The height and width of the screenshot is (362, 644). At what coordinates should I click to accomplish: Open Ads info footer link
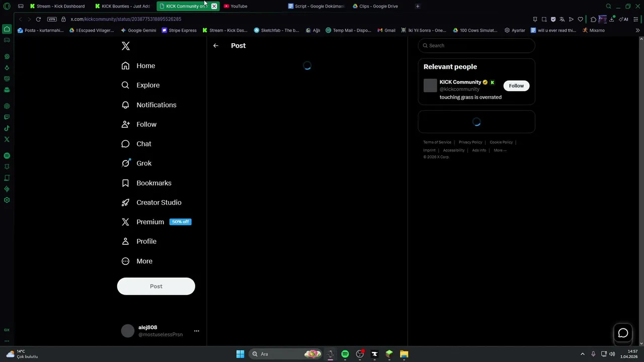(479, 150)
